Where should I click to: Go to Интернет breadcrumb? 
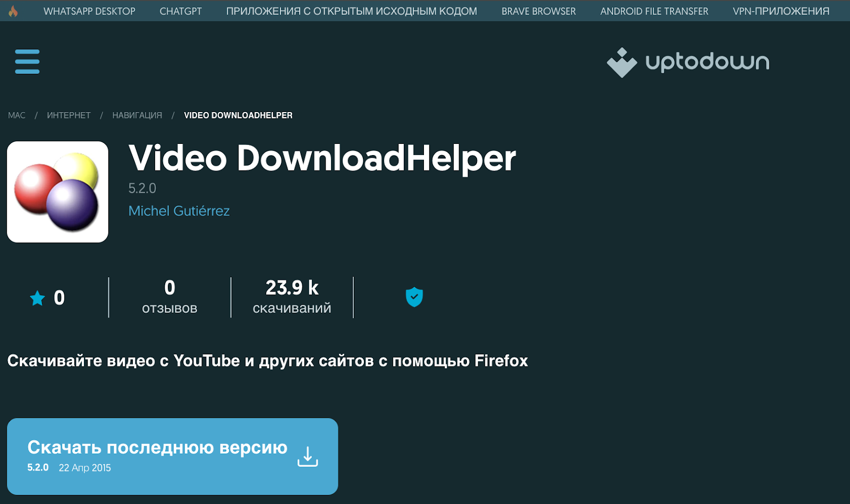(69, 115)
